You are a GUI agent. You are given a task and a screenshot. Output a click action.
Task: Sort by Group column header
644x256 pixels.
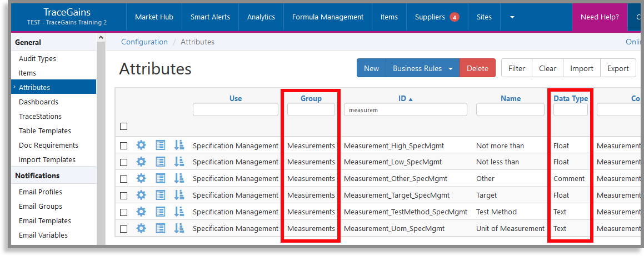pos(311,98)
